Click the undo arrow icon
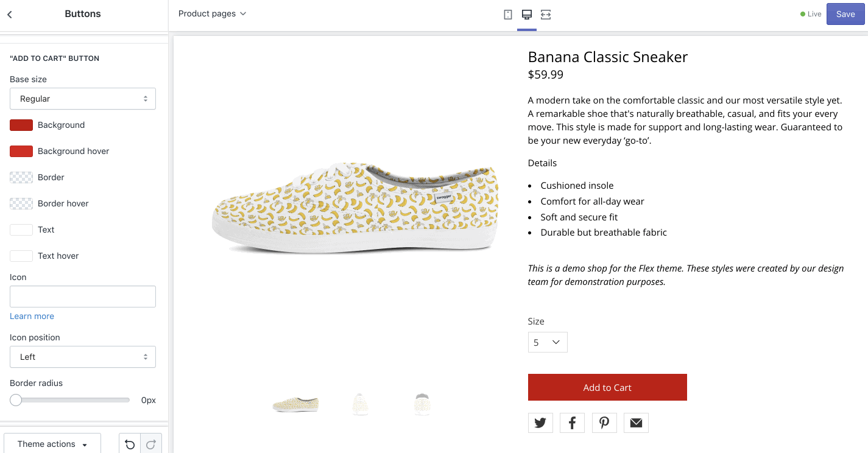868x453 pixels. [130, 444]
